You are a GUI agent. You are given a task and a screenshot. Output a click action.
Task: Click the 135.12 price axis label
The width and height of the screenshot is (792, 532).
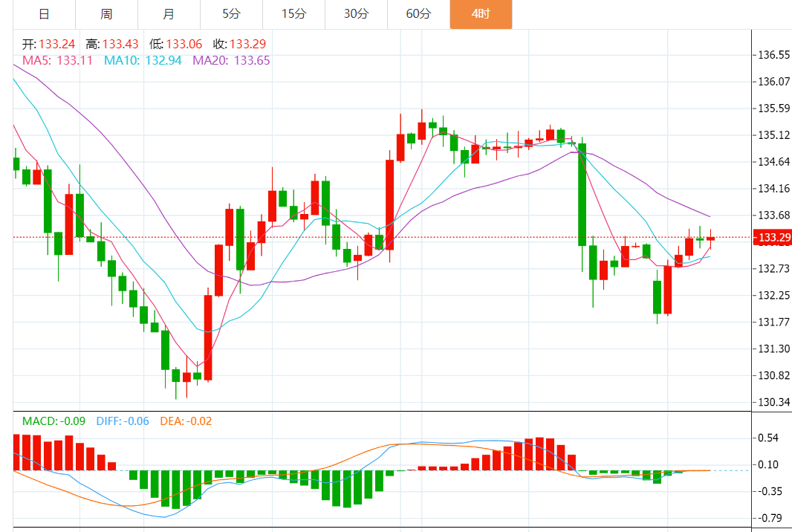tap(774, 135)
